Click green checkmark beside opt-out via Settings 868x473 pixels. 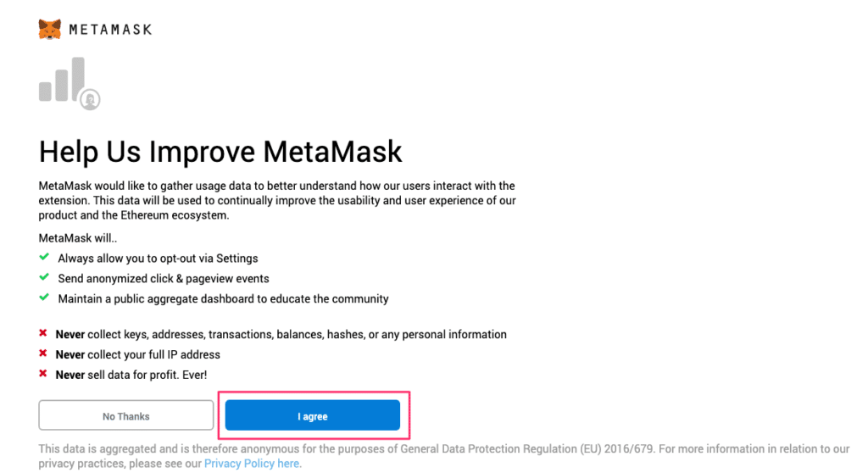(44, 257)
